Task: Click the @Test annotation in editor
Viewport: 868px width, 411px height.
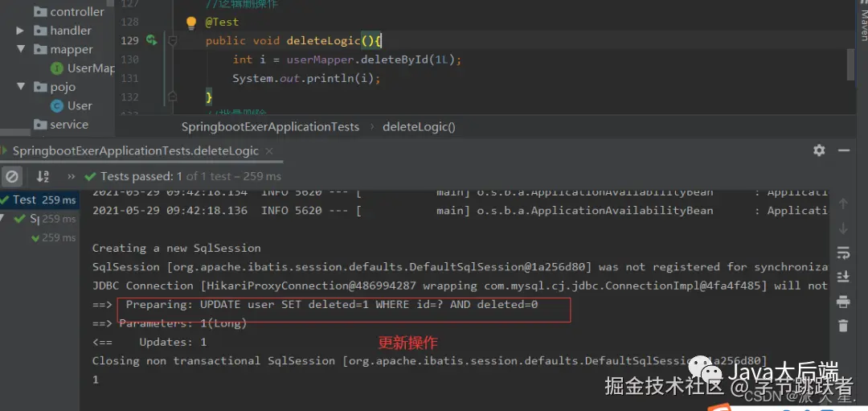Action: (x=222, y=23)
